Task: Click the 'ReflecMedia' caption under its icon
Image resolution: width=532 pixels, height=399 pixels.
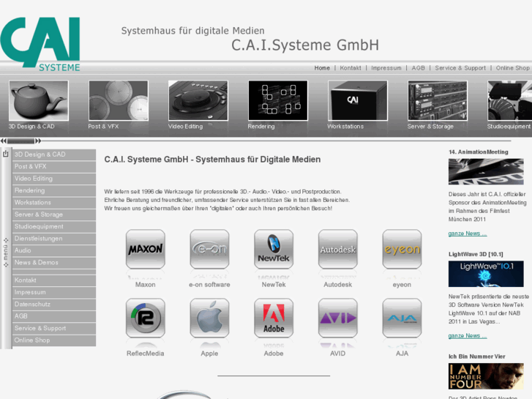Action: pos(145,354)
